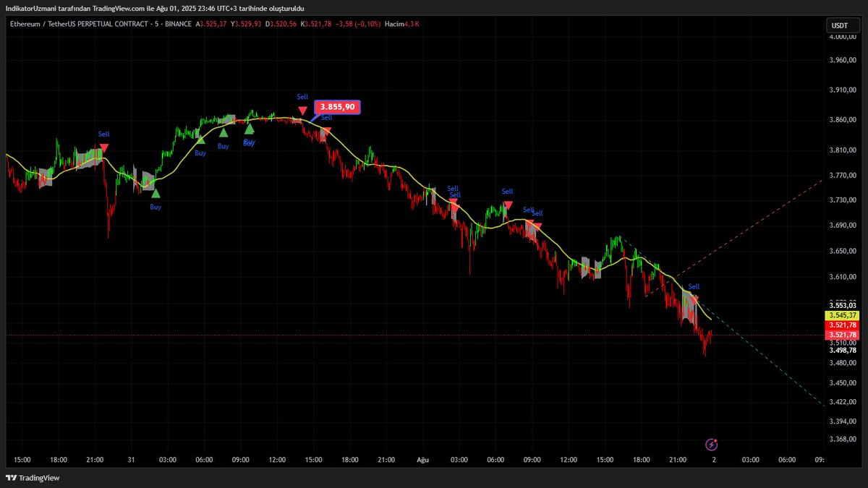Click the 3.770,00 price axis label
The image size is (868, 488).
click(843, 176)
